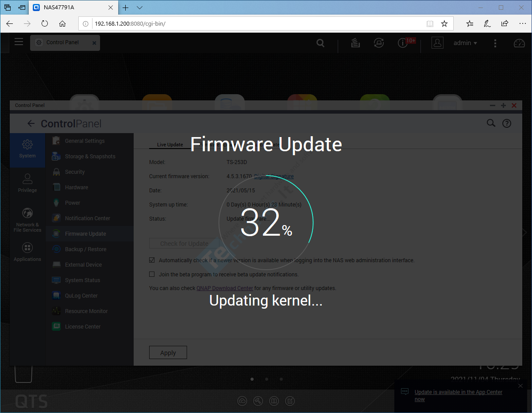532x413 pixels.
Task: Open the background tasks icon
Action: tap(355, 43)
